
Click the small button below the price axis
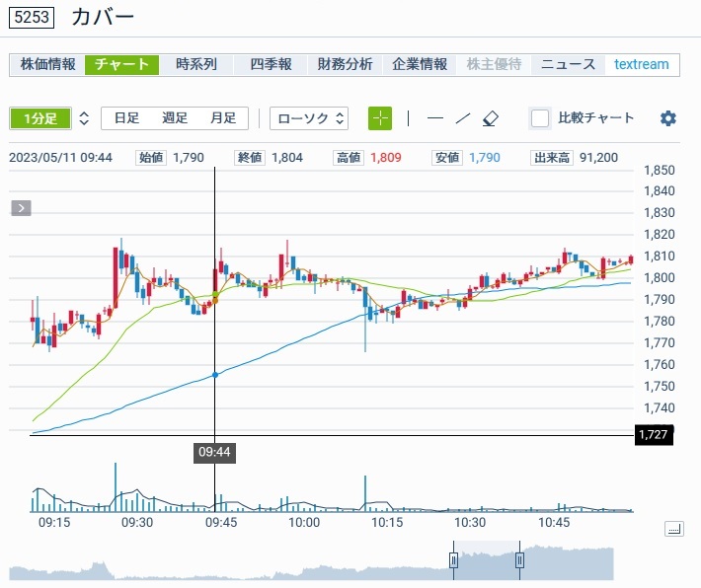point(673,529)
